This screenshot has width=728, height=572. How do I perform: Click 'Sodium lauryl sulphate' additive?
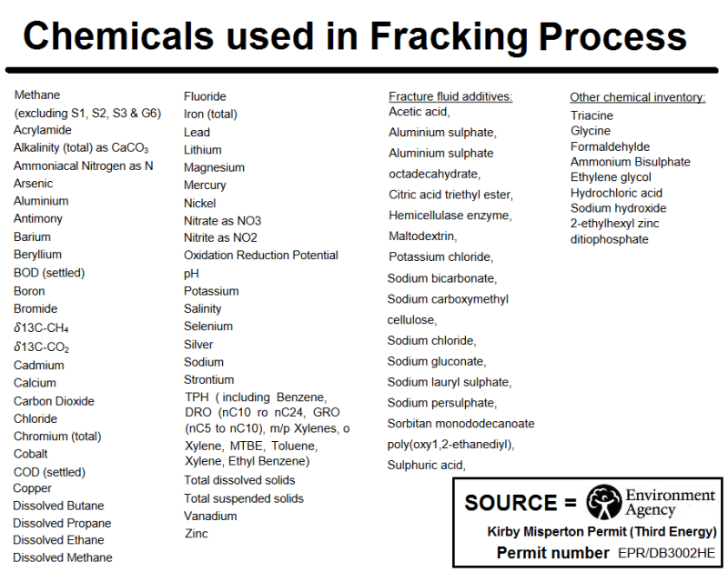[x=450, y=382]
